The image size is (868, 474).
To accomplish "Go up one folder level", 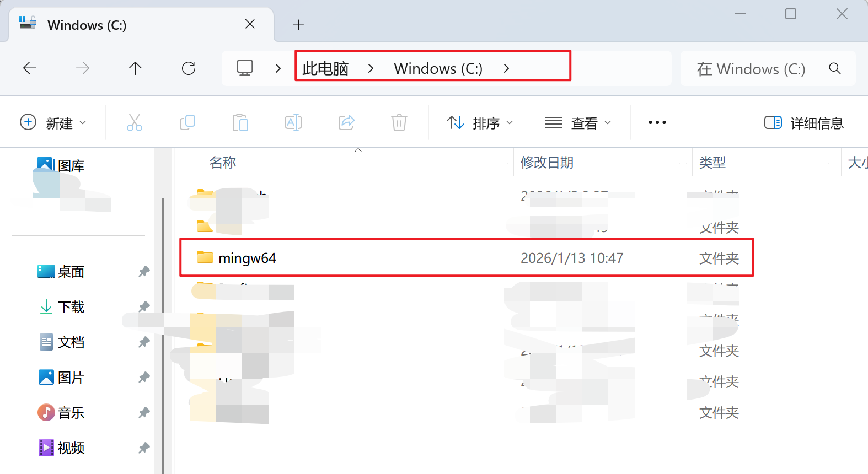I will tap(135, 68).
